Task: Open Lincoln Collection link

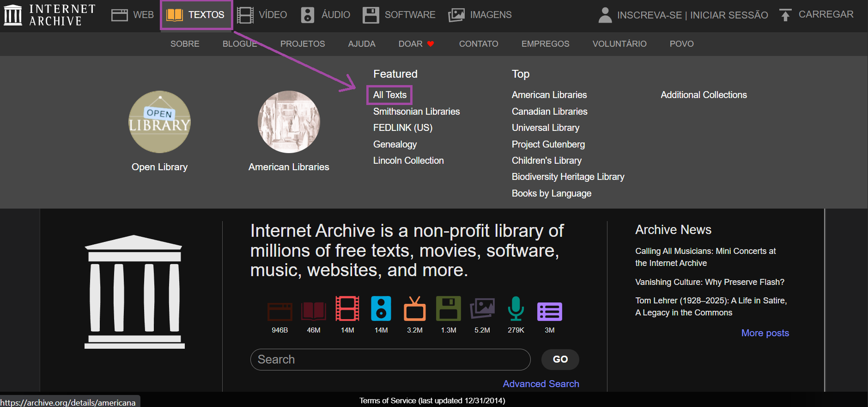Action: [408, 160]
